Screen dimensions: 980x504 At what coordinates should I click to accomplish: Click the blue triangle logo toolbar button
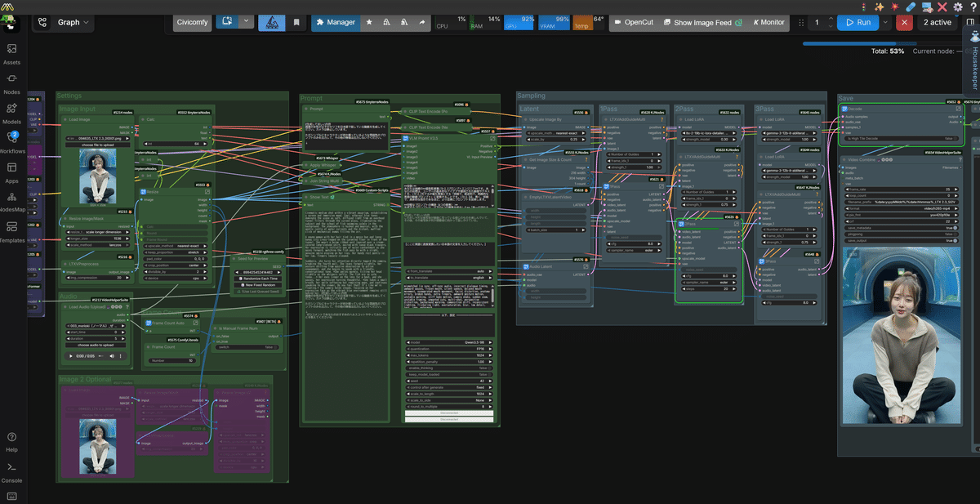point(272,22)
